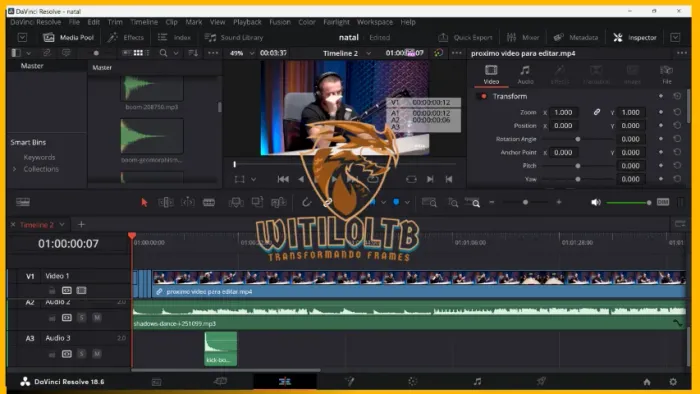Select the arrow Selection Mode tool
Viewport: 700px width, 394px height.
144,203
